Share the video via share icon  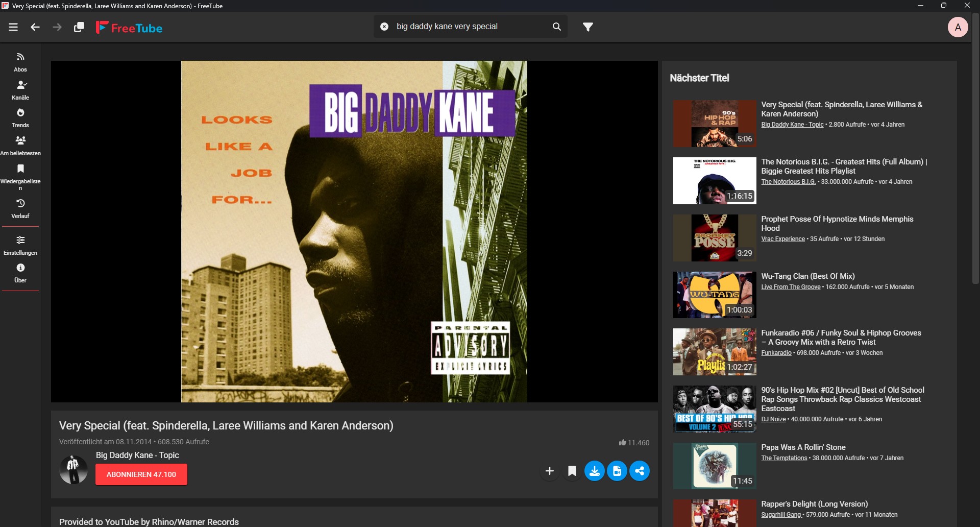tap(640, 471)
